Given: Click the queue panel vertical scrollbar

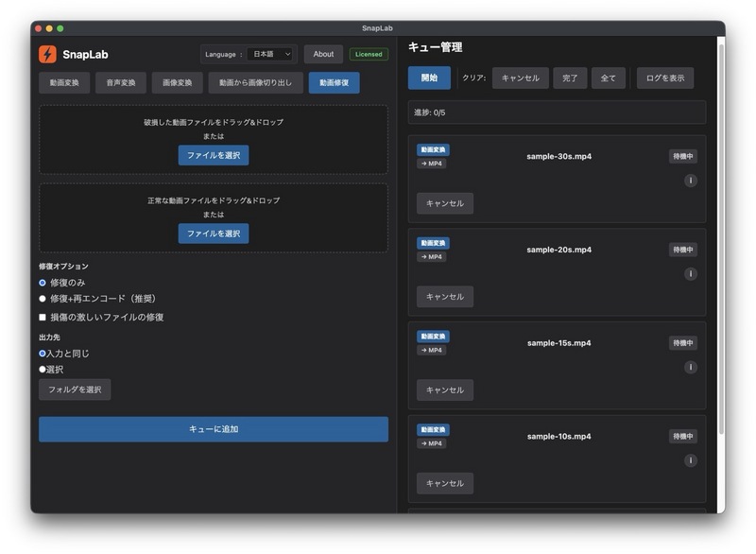Looking at the screenshot, I should coord(719,236).
